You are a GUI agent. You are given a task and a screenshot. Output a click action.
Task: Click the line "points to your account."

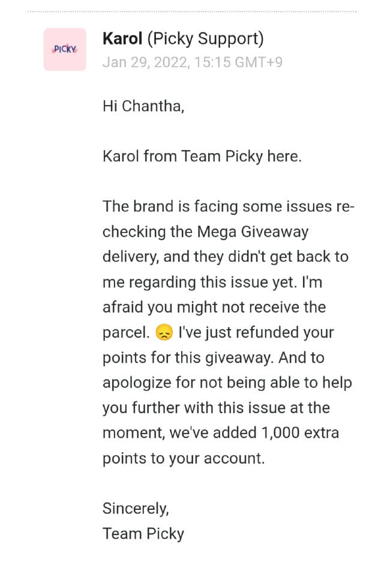183,458
